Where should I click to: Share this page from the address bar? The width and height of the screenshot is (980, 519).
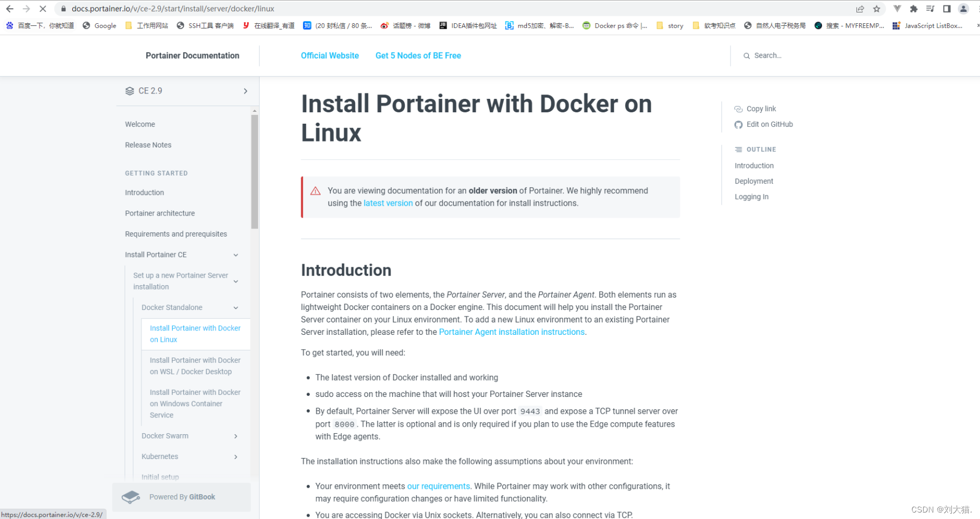click(x=860, y=9)
